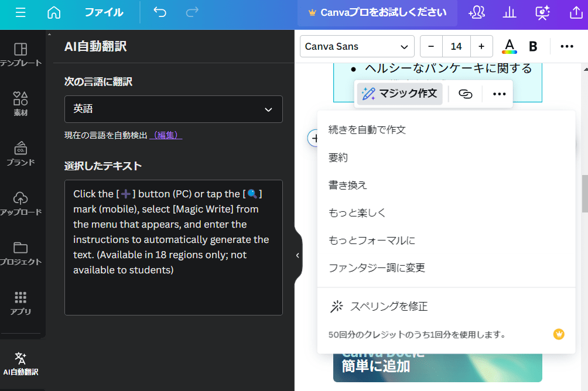588x391 pixels.
Task: Click the （編集） link
Action: tap(166, 135)
